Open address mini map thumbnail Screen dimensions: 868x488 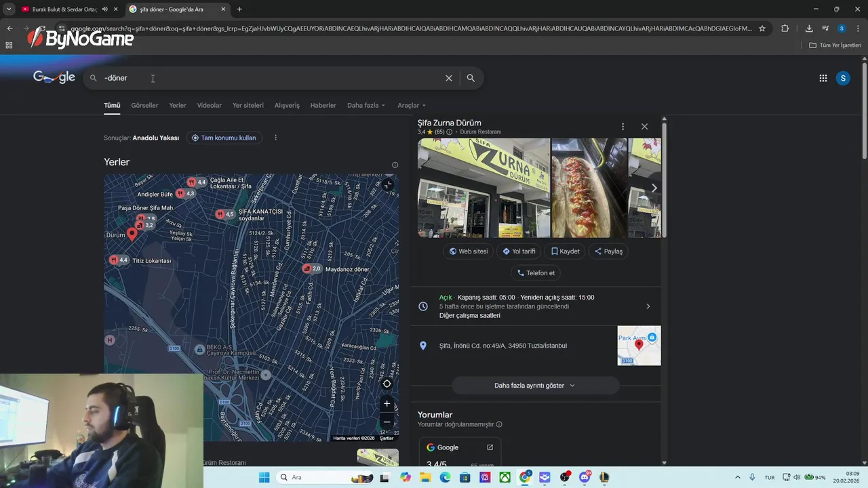click(639, 346)
